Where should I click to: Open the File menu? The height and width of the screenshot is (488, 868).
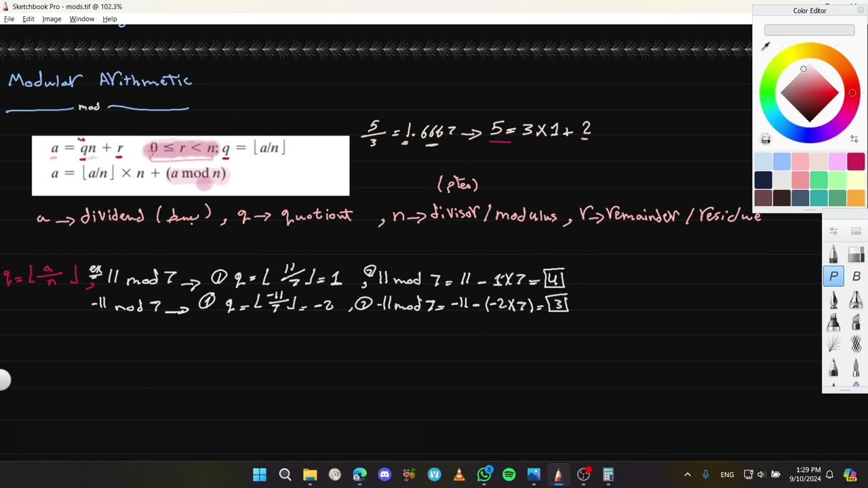[x=9, y=19]
